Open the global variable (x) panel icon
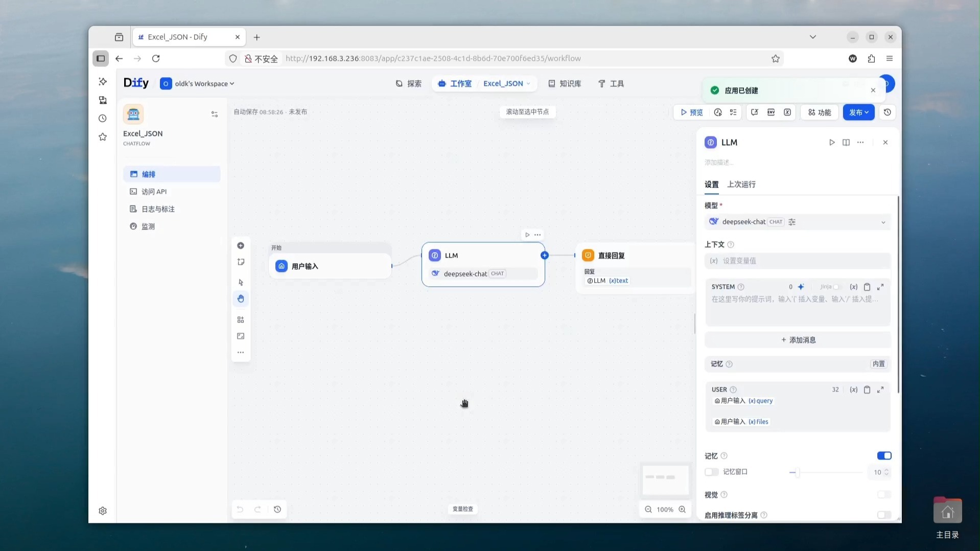 (787, 112)
